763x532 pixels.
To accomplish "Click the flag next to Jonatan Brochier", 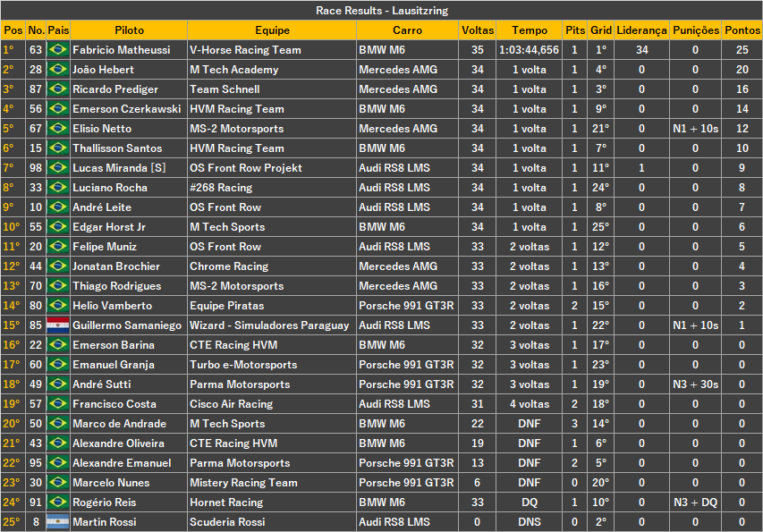I will click(x=58, y=266).
